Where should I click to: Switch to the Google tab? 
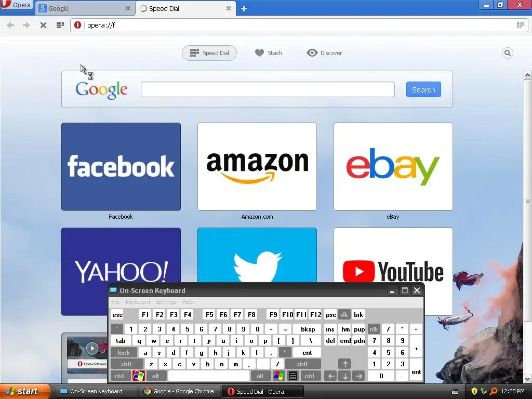click(81, 8)
